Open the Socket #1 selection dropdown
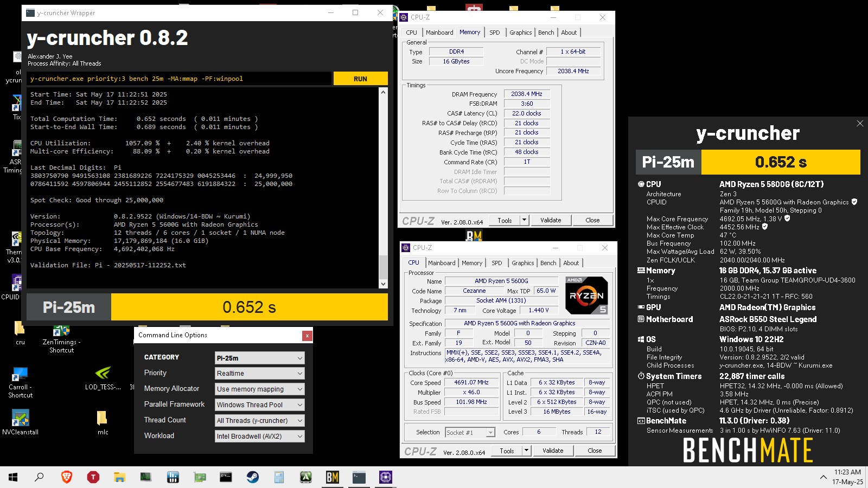Screen dimensions: 868x488 pos(470,432)
